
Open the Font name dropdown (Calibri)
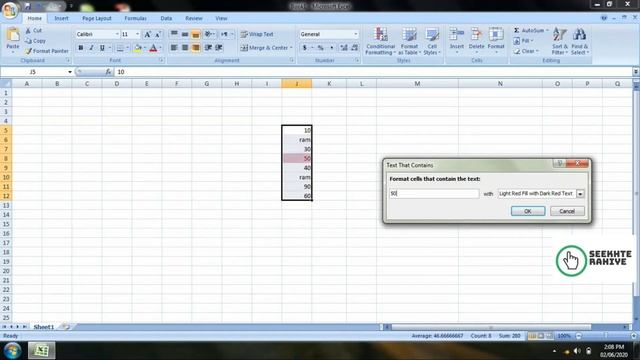[117, 34]
